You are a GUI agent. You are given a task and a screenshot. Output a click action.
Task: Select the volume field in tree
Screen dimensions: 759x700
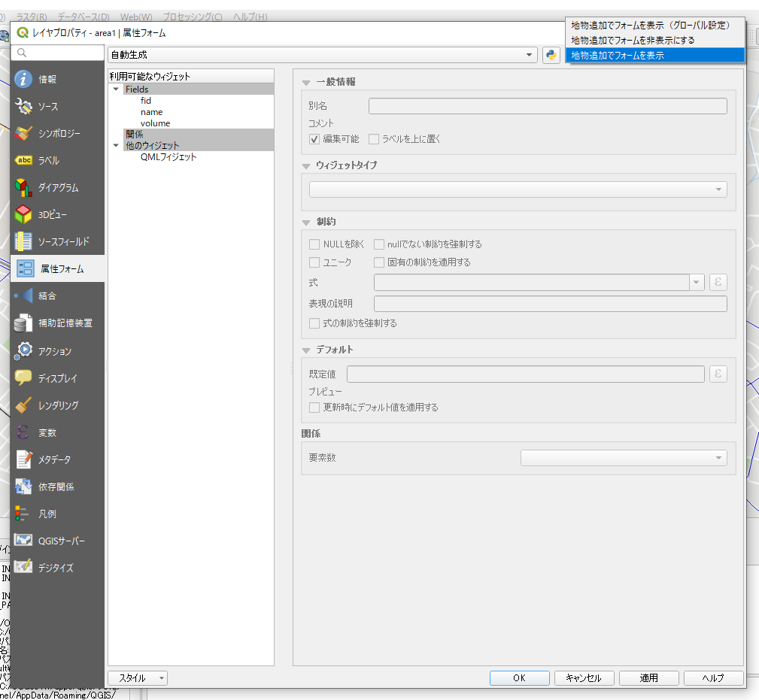[155, 123]
